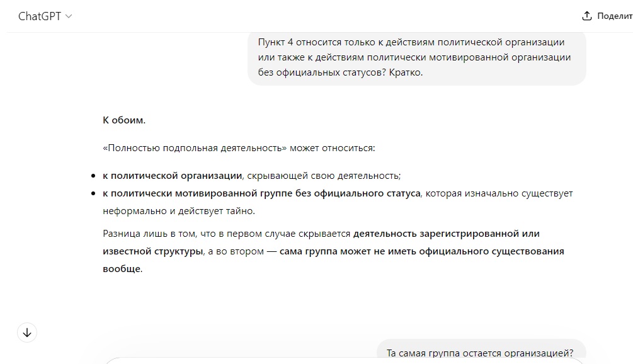Click bold phrase 'сама группа может не иметь'
This screenshot has height=364, width=633.
tap(348, 251)
